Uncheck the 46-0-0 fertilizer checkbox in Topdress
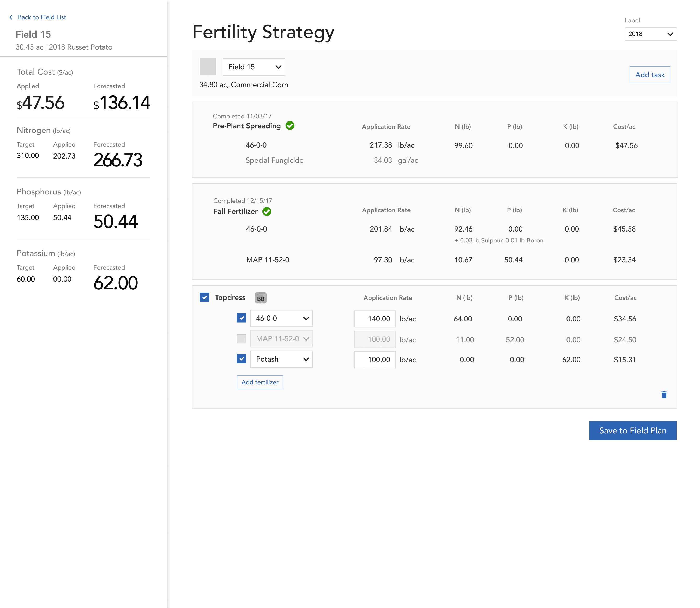Image resolution: width=700 pixels, height=608 pixels. pos(241,318)
